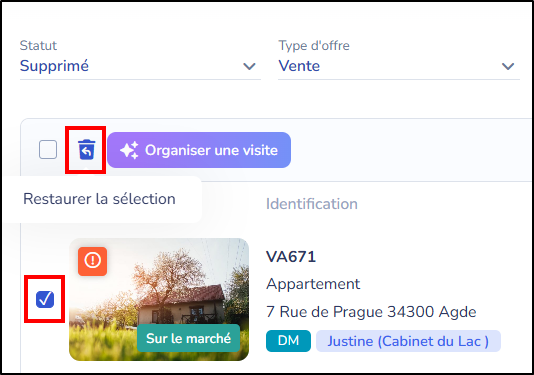Check the select-all checkbox in the header
The height and width of the screenshot is (375, 534).
(48, 150)
